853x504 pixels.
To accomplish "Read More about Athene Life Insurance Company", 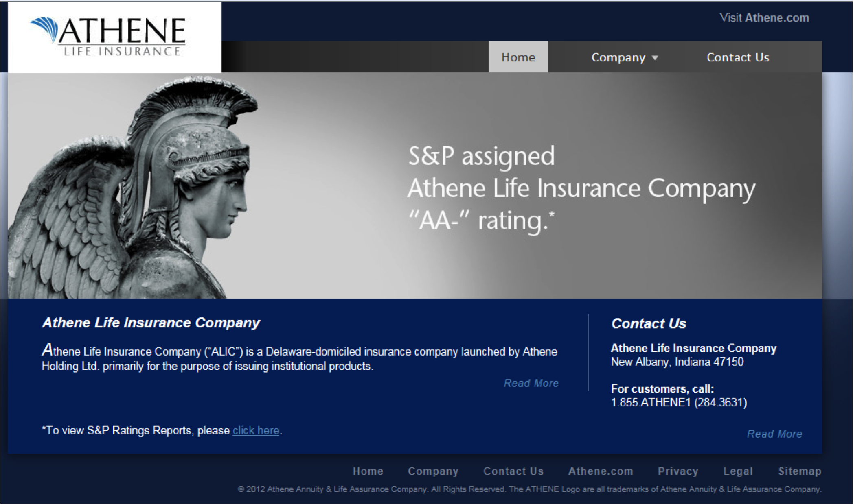I will tap(531, 383).
